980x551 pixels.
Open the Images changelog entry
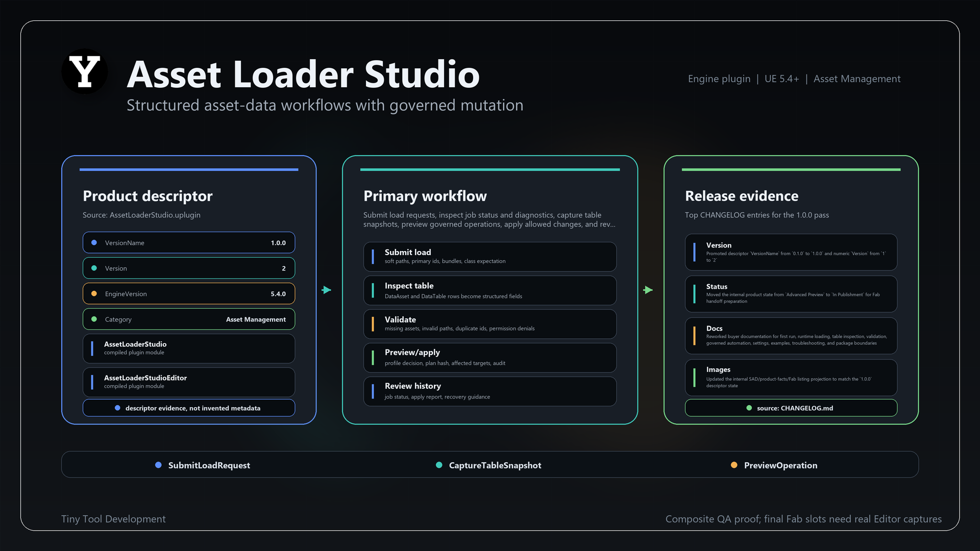click(x=791, y=378)
